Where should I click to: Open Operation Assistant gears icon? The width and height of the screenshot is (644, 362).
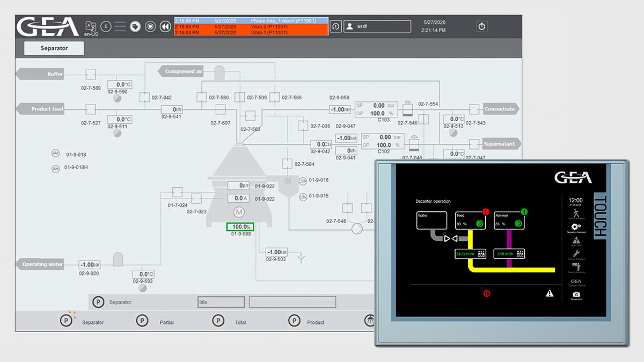tap(576, 227)
